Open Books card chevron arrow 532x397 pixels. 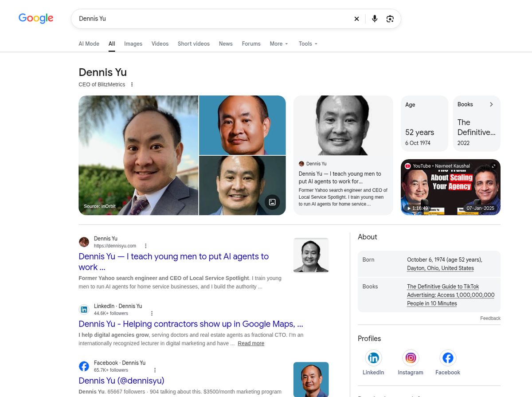(491, 104)
